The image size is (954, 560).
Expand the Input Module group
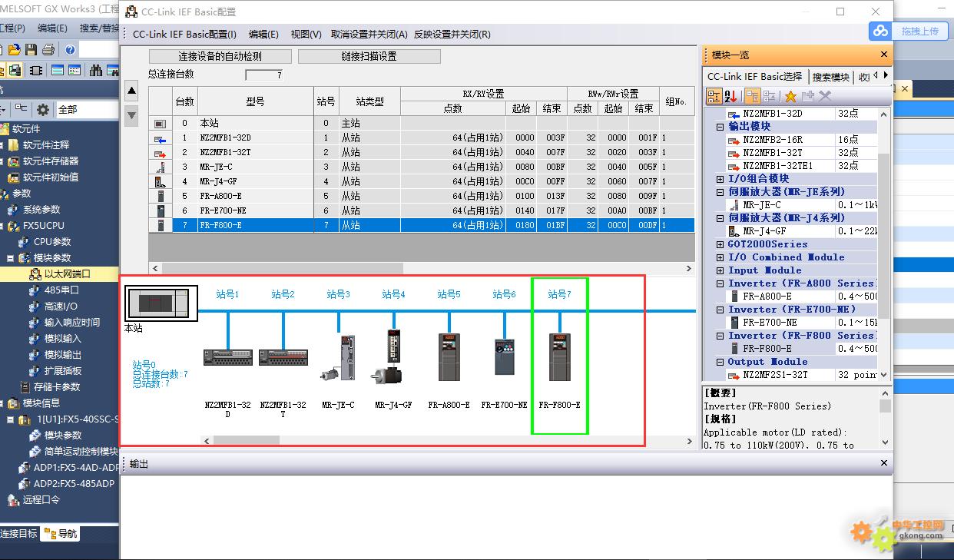[720, 270]
